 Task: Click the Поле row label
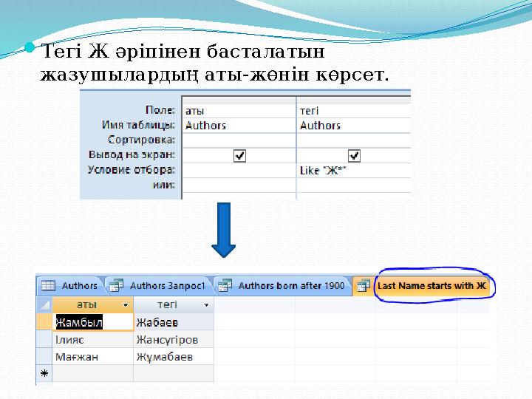(160, 110)
